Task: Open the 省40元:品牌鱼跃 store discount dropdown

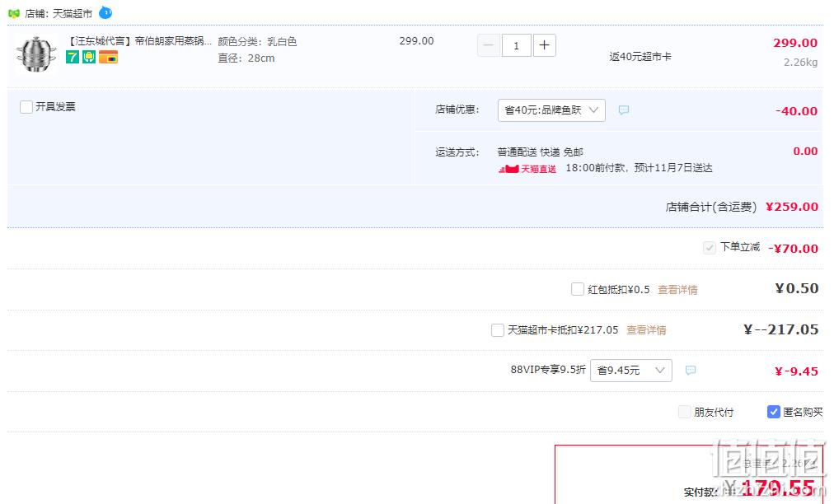Action: click(x=551, y=110)
